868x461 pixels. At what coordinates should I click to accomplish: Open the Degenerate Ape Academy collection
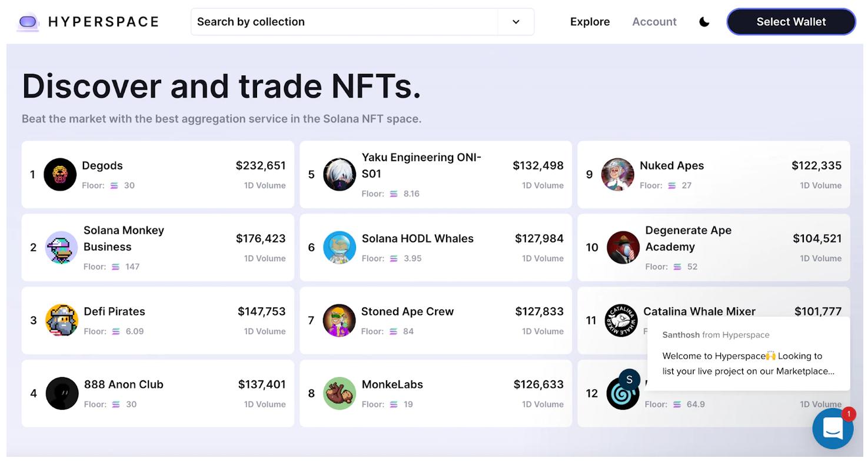688,238
